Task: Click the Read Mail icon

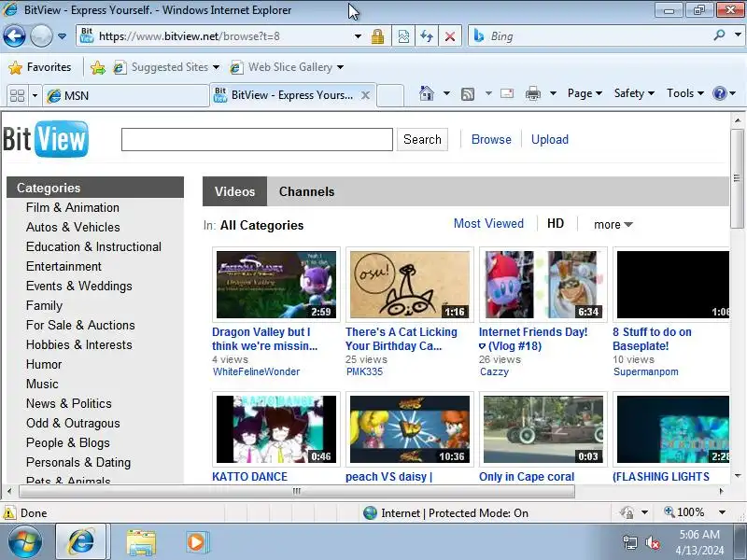Action: (x=507, y=93)
